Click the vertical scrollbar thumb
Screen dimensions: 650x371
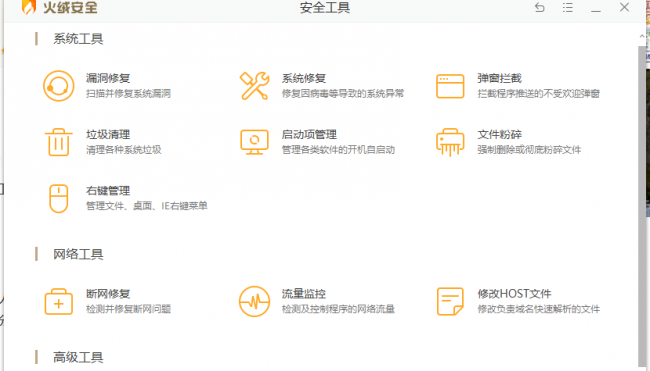pos(642,206)
